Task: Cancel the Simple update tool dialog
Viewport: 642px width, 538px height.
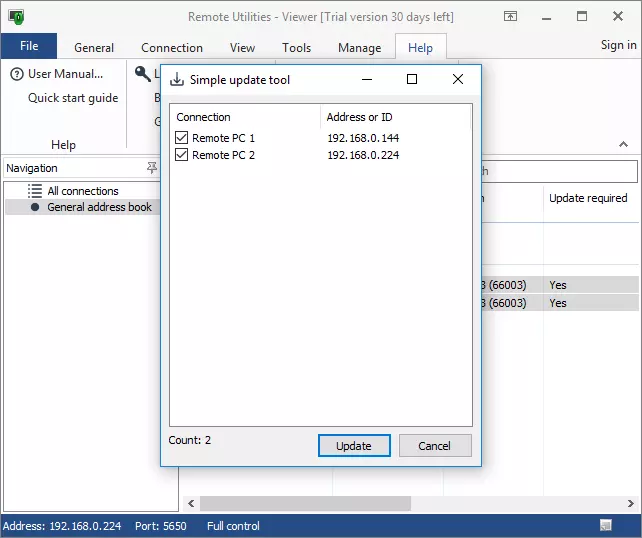Action: pos(435,445)
